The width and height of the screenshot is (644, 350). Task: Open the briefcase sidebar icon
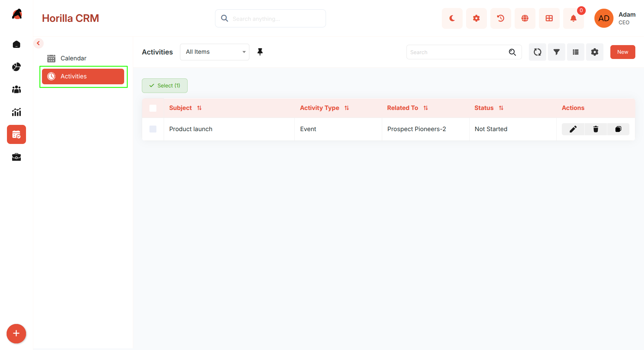pos(16,157)
